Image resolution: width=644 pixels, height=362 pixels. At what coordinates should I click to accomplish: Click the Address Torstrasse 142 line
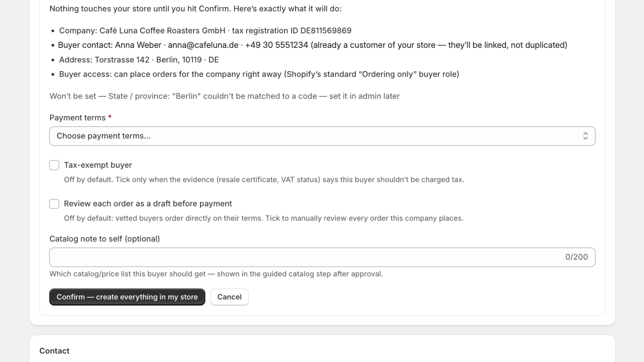139,60
